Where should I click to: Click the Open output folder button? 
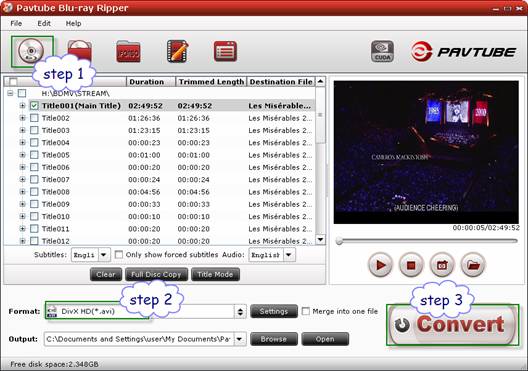[x=325, y=339]
